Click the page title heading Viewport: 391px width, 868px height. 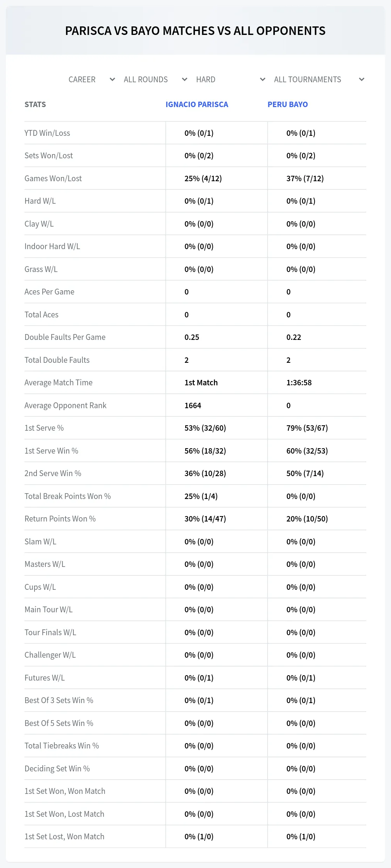[195, 31]
